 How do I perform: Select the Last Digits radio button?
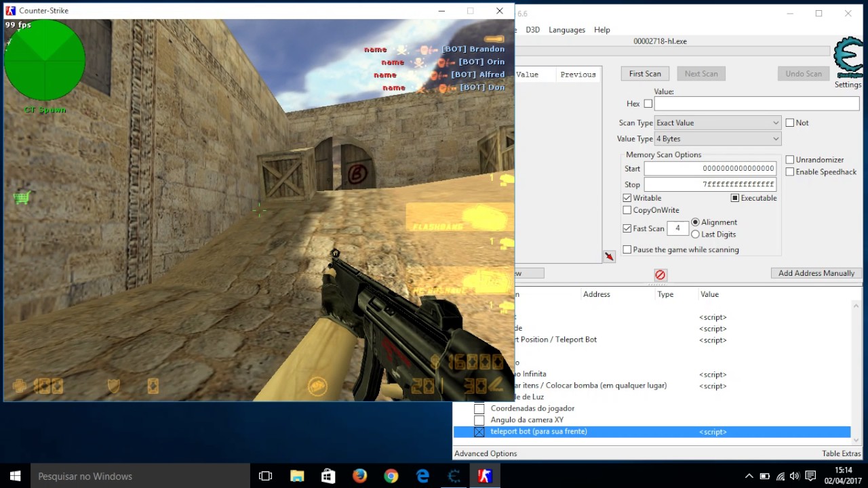[x=695, y=235]
